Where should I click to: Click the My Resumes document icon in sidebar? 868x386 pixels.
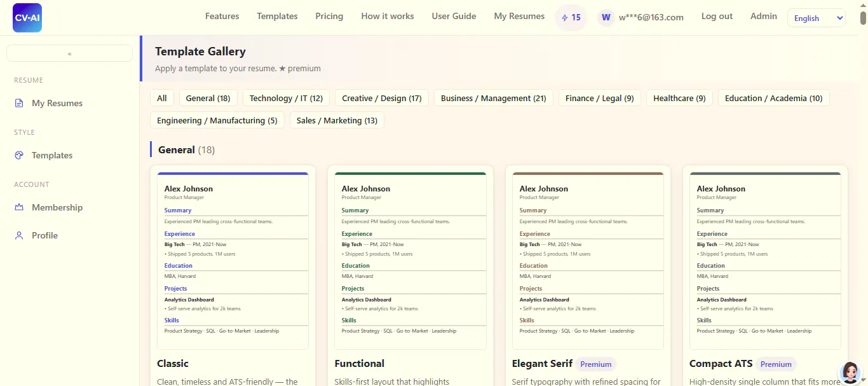click(19, 103)
